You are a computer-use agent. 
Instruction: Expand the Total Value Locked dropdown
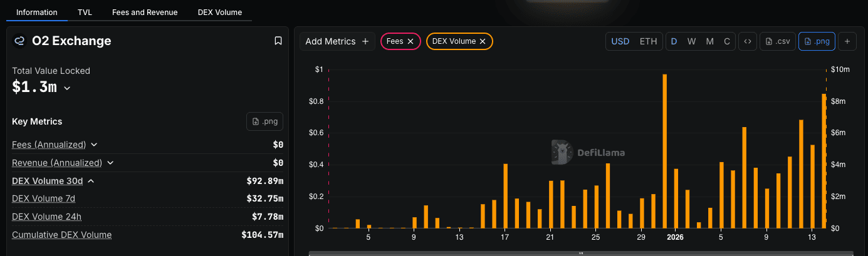(x=67, y=88)
